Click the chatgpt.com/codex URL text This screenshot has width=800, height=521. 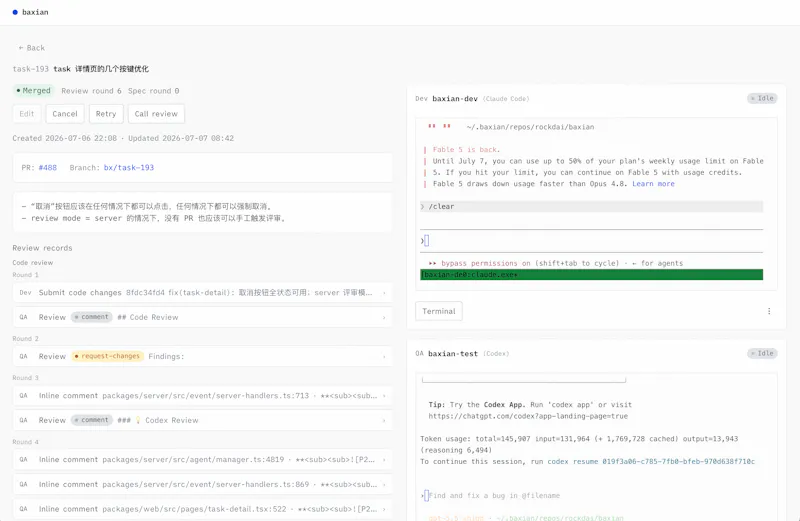pyautogui.click(x=528, y=416)
